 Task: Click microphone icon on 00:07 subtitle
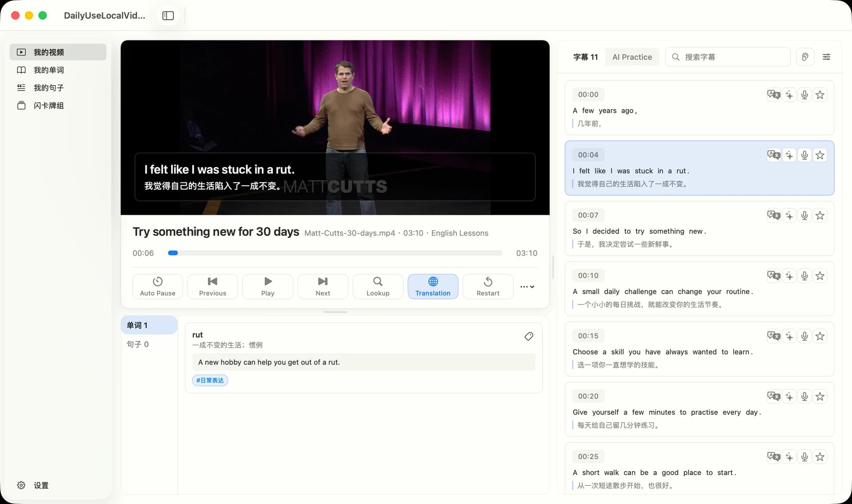click(x=805, y=215)
